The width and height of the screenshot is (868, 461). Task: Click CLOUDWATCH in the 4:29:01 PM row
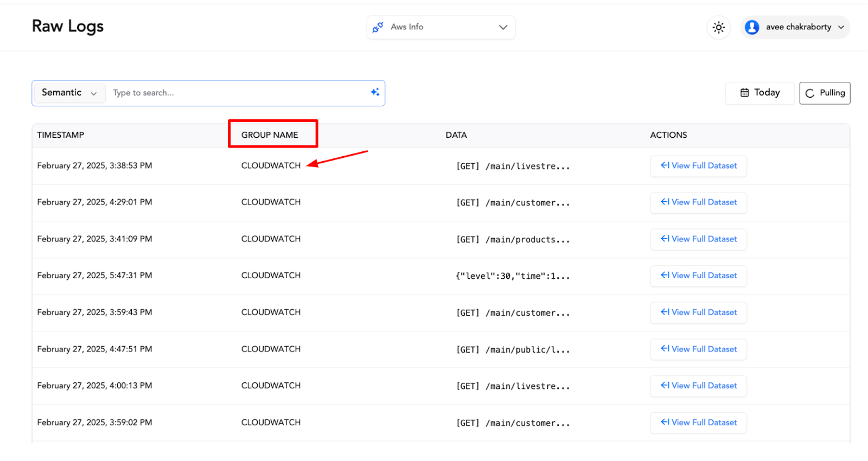(271, 202)
